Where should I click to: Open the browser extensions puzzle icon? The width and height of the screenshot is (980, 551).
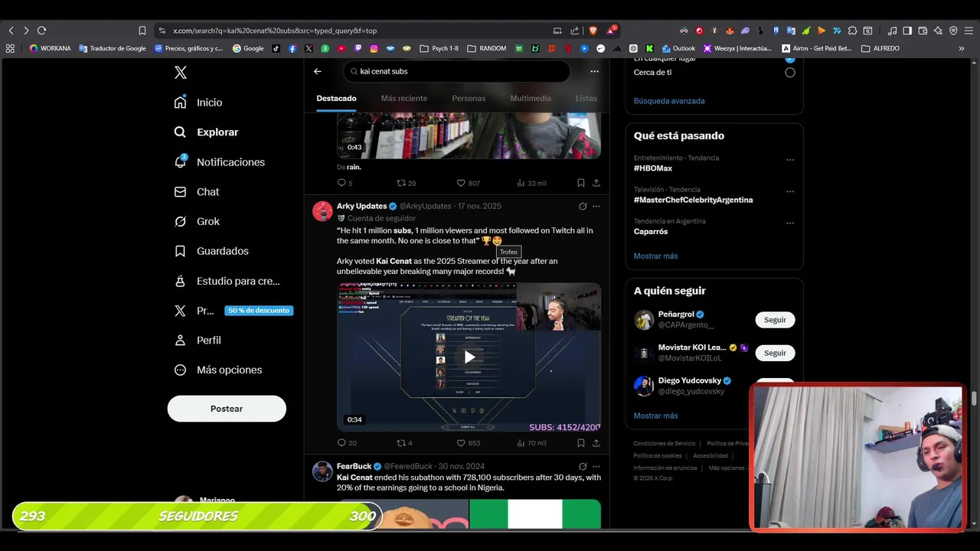point(852,31)
